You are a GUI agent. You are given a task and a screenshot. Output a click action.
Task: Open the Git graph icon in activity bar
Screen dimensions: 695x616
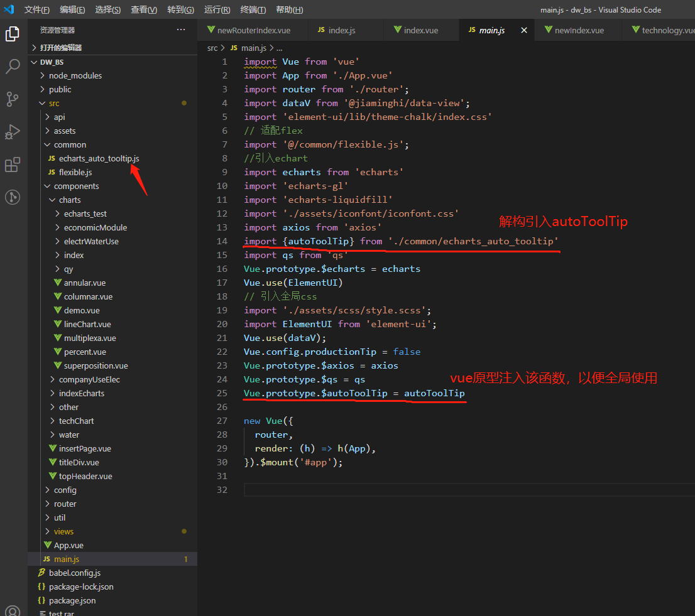pos(13,197)
